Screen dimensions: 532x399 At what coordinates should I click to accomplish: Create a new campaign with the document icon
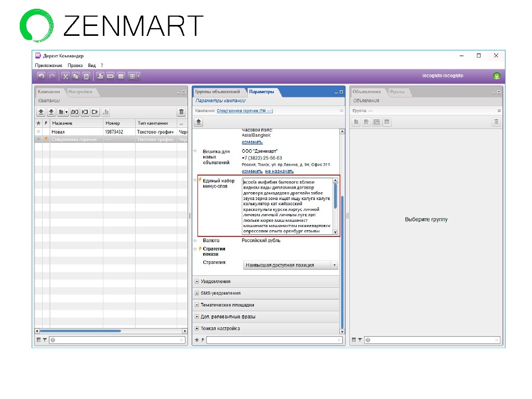pyautogui.click(x=61, y=112)
